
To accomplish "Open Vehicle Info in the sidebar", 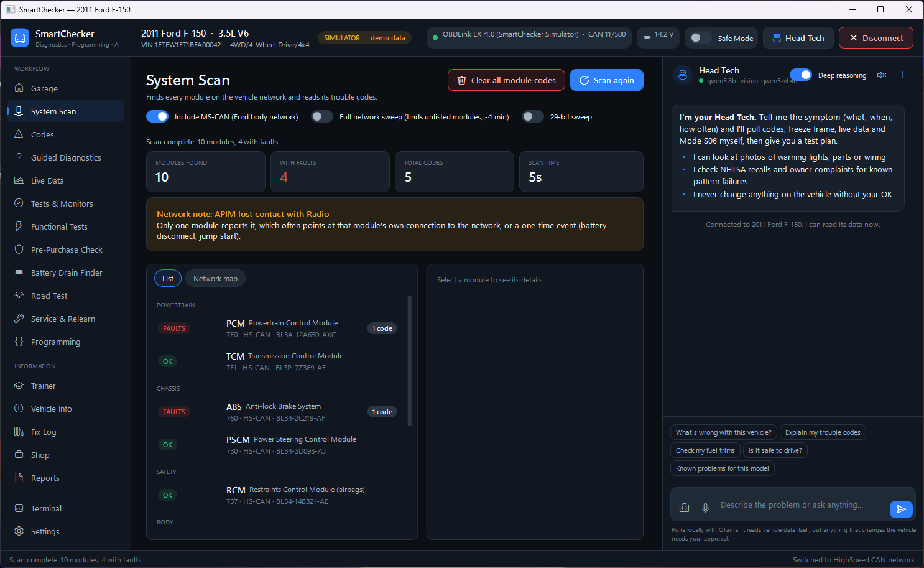I will click(65, 409).
